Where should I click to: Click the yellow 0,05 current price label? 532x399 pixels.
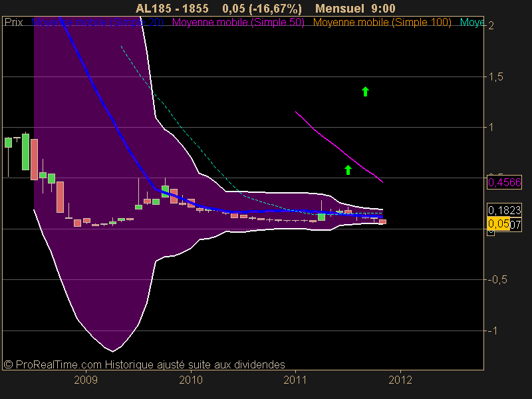click(499, 224)
